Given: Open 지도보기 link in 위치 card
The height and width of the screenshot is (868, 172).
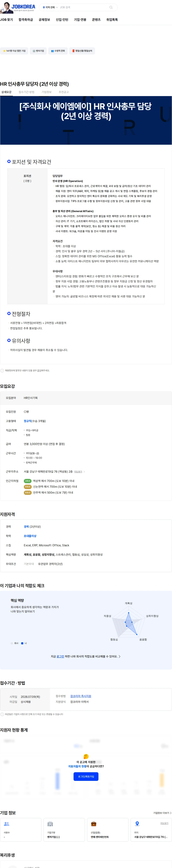Looking at the screenshot, I should 164,823.
